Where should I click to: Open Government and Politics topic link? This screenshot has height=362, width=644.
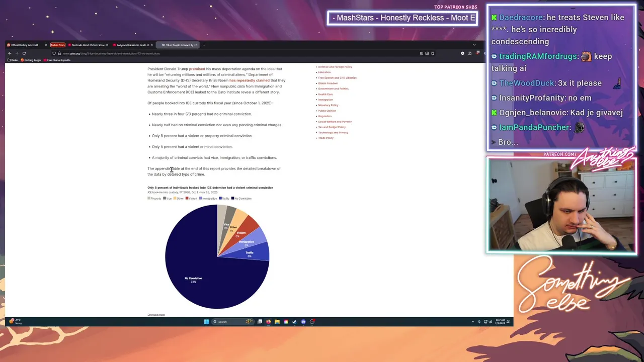(333, 89)
